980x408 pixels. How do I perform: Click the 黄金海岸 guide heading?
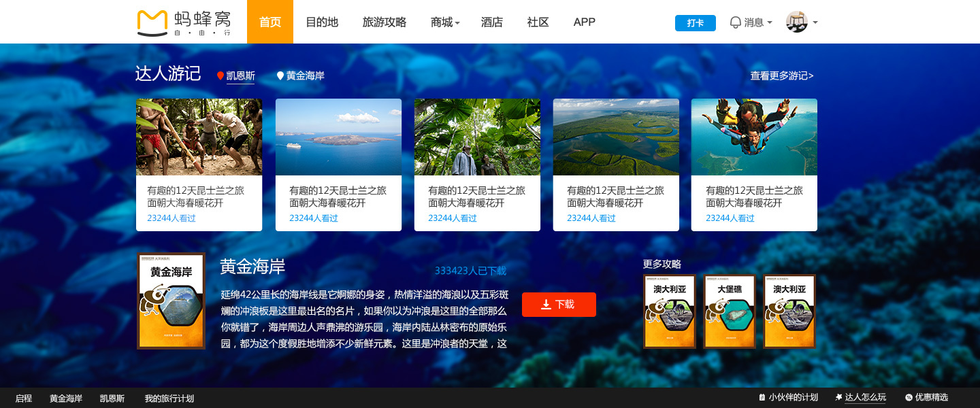pyautogui.click(x=252, y=267)
